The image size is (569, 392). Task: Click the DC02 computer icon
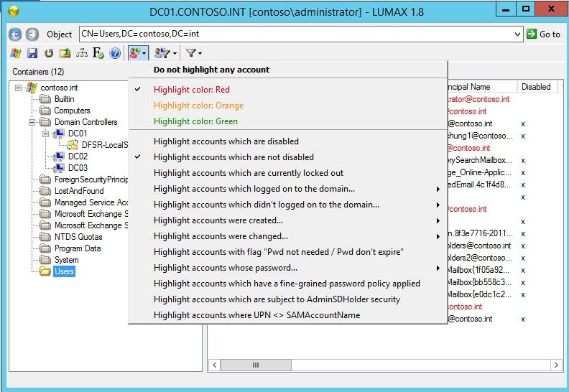click(59, 157)
